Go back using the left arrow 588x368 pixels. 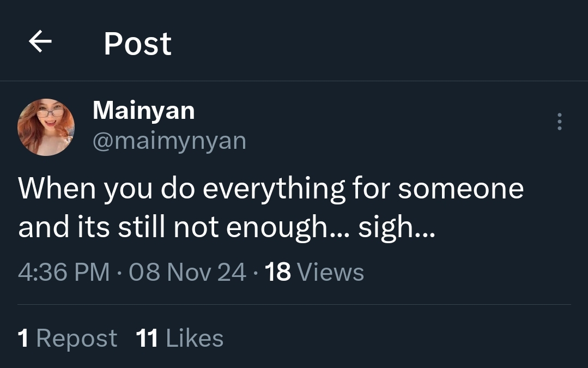40,43
